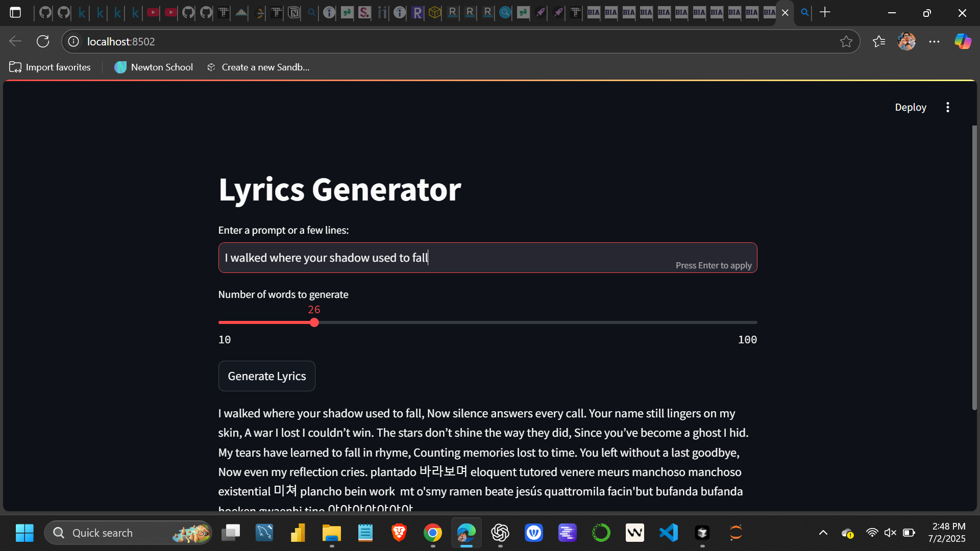
Task: Reload the localhost:8502 page
Action: tap(43, 41)
